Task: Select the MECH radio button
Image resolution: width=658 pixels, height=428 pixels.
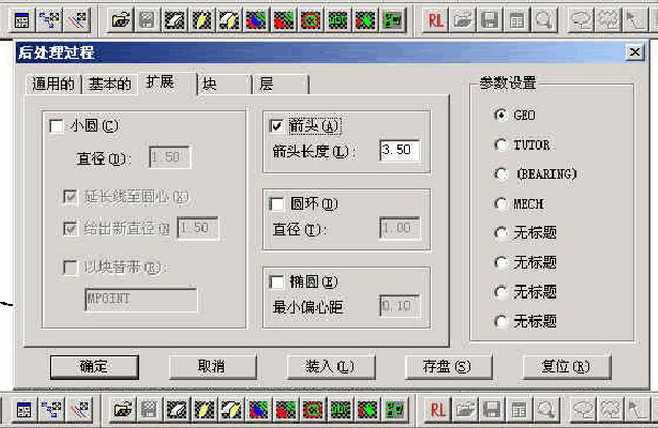Action: [x=501, y=204]
